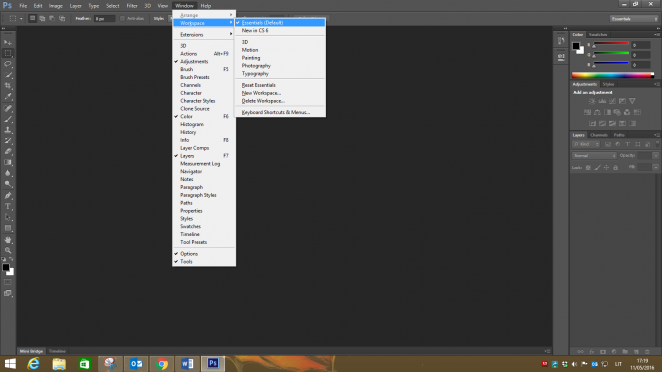The height and width of the screenshot is (372, 662).
Task: Open the Opacity dropdown in Layers panel
Action: [655, 156]
